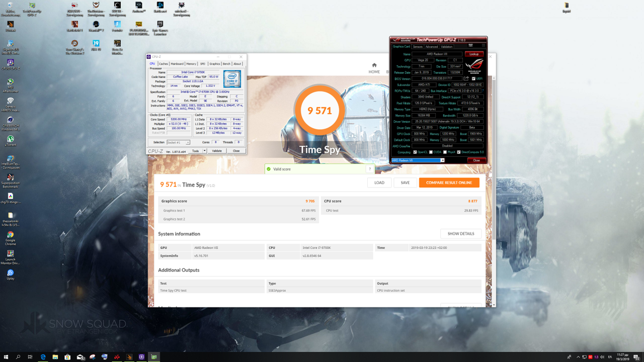
Task: Switch to the Sensors tab in GPU-Z
Action: tap(418, 47)
